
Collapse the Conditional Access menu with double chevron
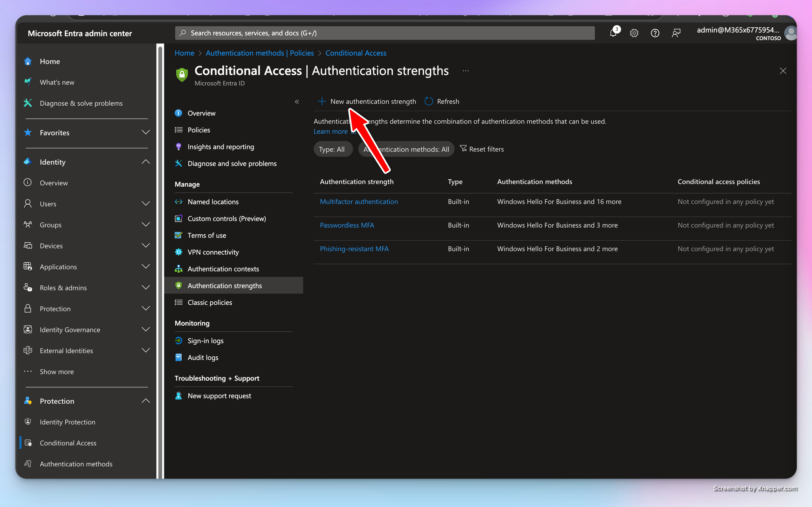click(x=297, y=102)
